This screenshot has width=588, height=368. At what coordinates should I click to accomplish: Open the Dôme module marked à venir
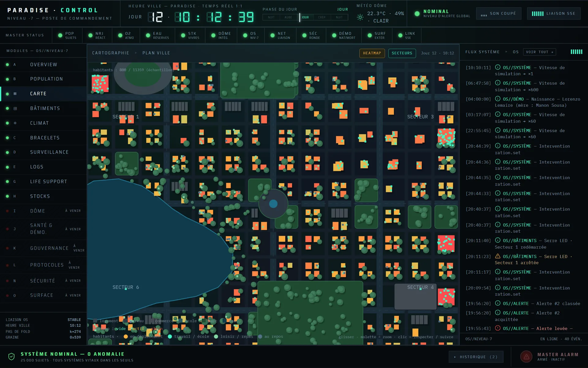pyautogui.click(x=43, y=211)
